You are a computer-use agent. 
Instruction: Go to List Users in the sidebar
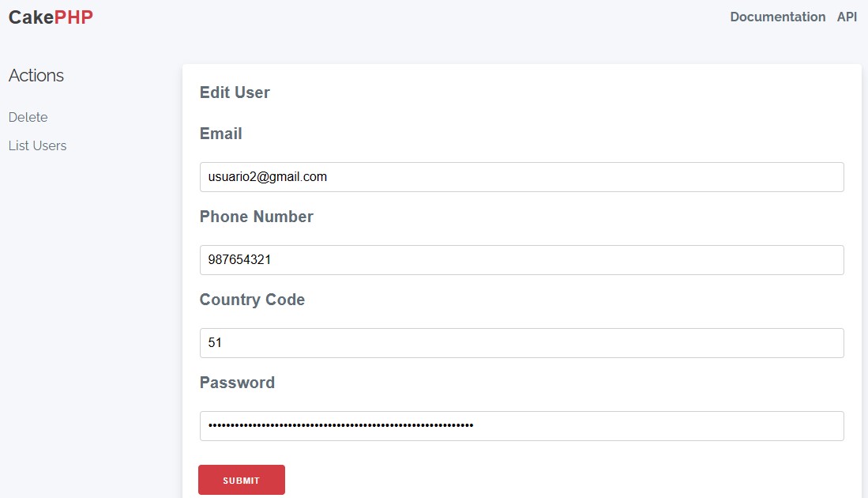pyautogui.click(x=37, y=145)
